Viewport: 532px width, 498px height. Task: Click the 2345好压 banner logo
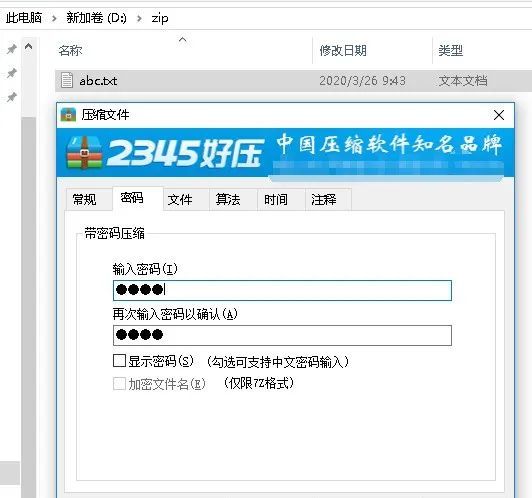[x=165, y=153]
